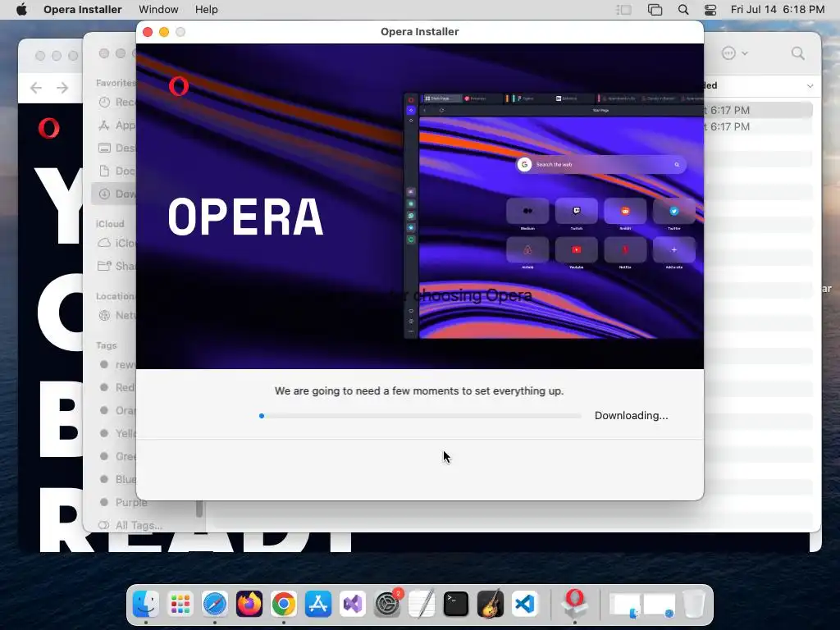Open System Settings from the Dock
This screenshot has height=630, width=840.
click(387, 605)
